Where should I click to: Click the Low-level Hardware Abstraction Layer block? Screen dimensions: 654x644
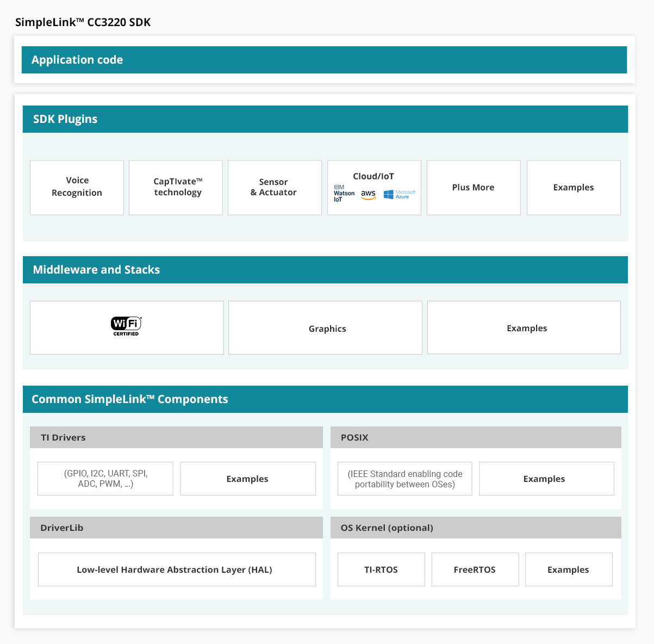176,569
